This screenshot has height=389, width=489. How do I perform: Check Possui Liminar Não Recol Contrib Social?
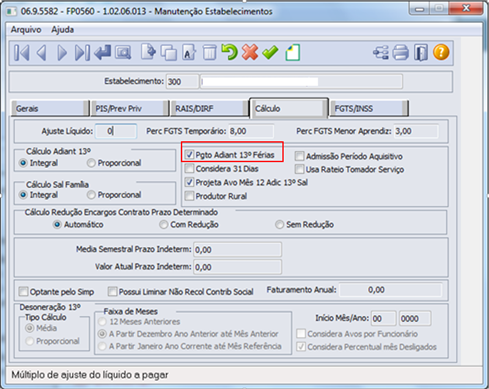click(x=113, y=292)
